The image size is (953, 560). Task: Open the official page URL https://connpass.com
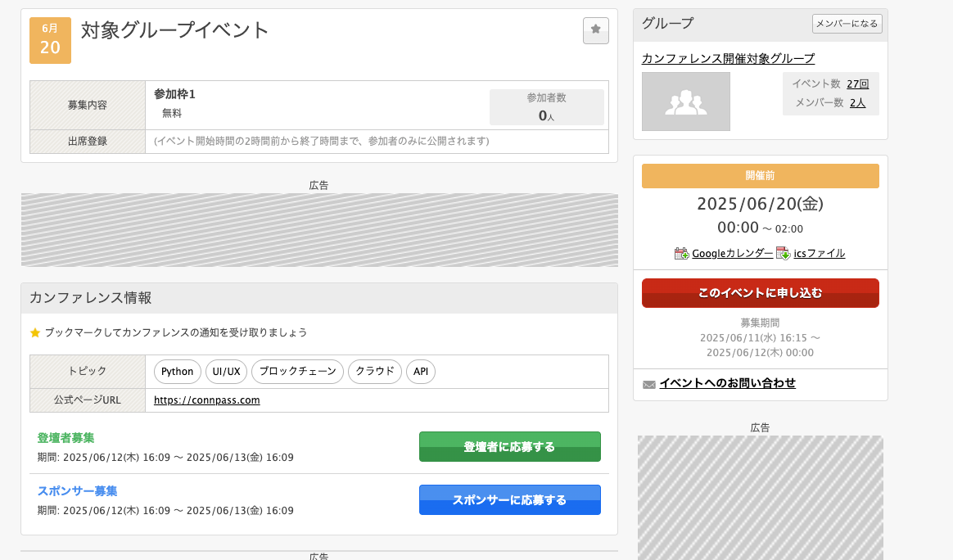206,400
